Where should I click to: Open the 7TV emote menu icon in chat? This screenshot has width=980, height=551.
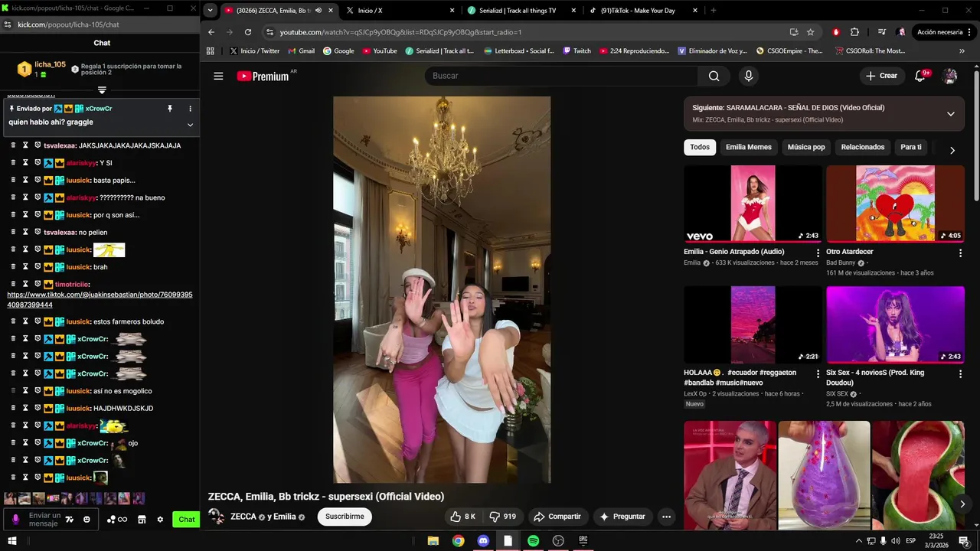coord(69,520)
